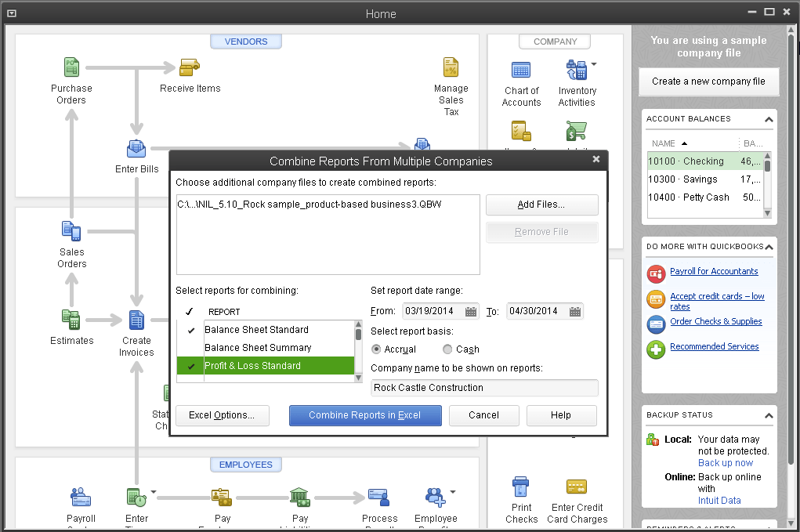Open Manage Sales Tax icon
Viewport: 800px width, 532px height.
pyautogui.click(x=451, y=68)
